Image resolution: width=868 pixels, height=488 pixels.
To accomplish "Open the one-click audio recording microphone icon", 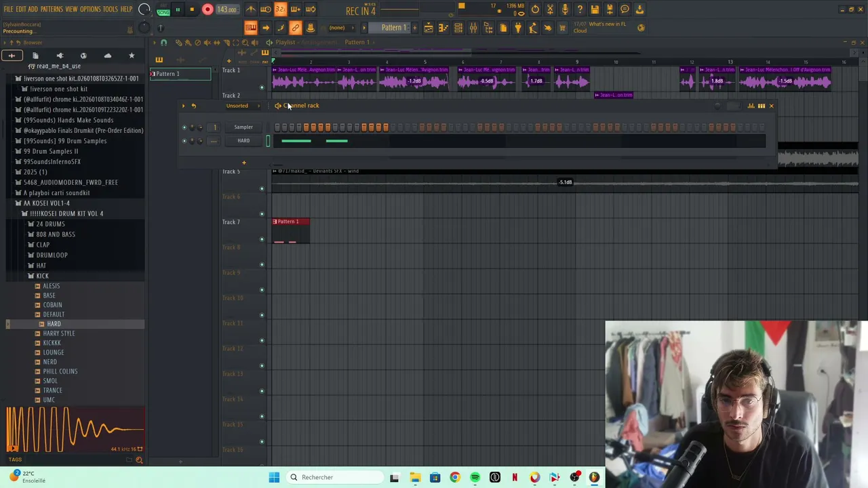I will (565, 9).
